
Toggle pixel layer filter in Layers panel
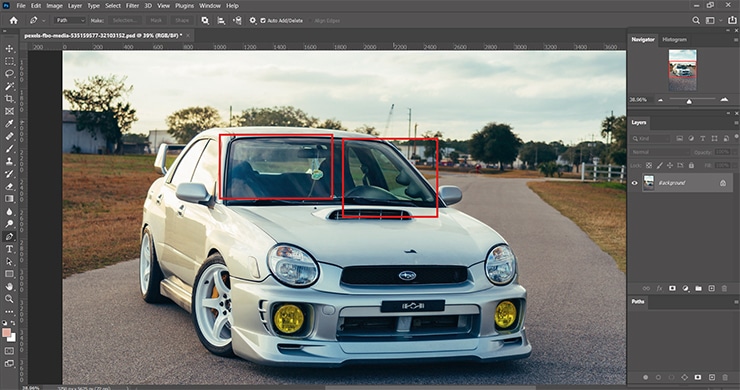point(680,138)
